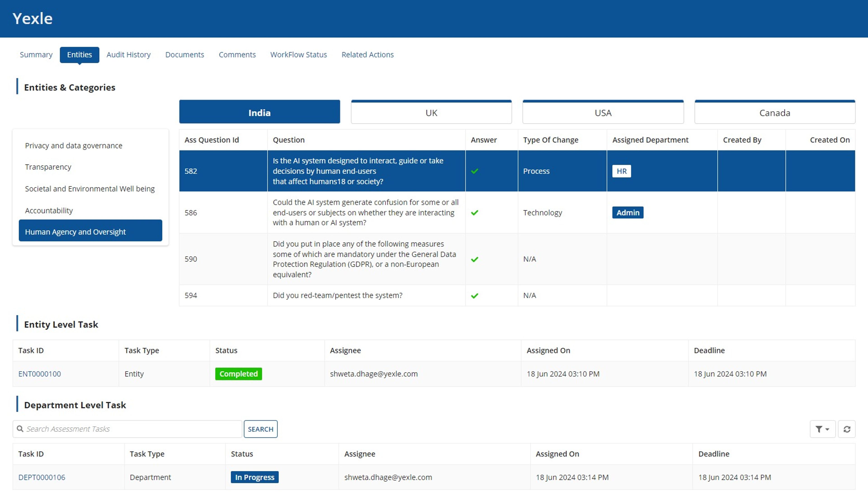Click the magnifier icon in search field
Image resolution: width=868 pixels, height=499 pixels.
[x=20, y=429]
